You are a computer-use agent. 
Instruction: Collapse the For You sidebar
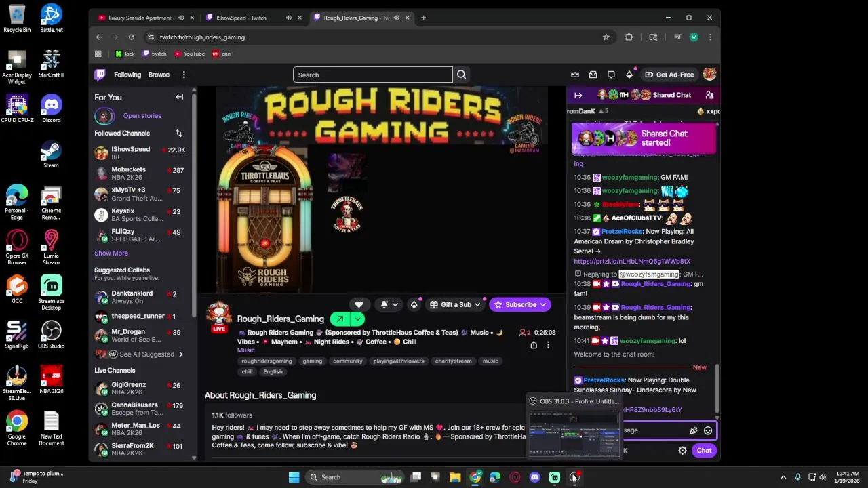click(179, 97)
